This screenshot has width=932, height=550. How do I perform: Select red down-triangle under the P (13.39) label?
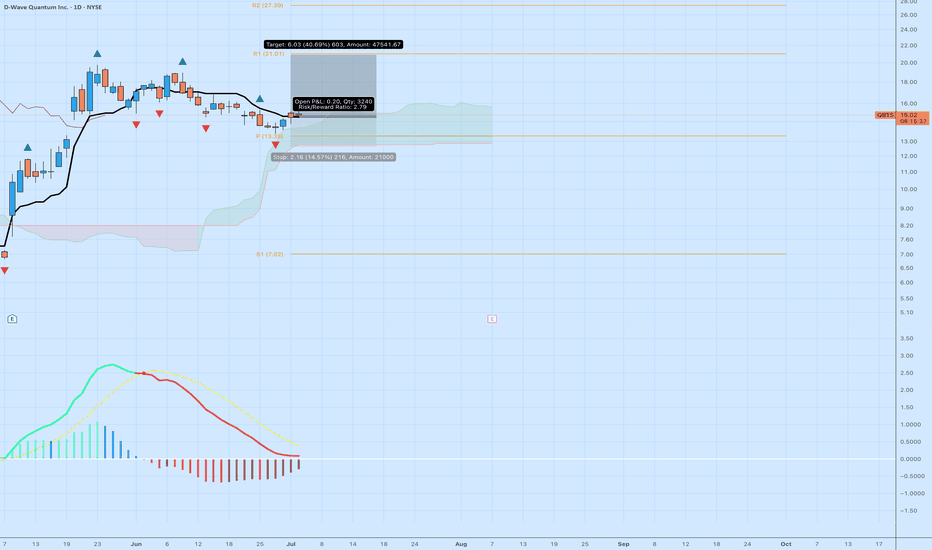275,145
